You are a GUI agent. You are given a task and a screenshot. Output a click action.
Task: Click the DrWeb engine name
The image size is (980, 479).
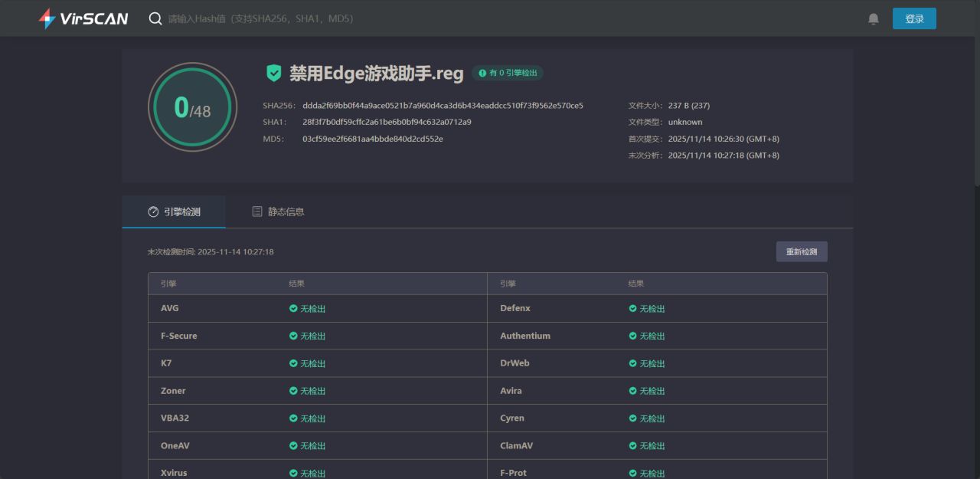point(514,363)
